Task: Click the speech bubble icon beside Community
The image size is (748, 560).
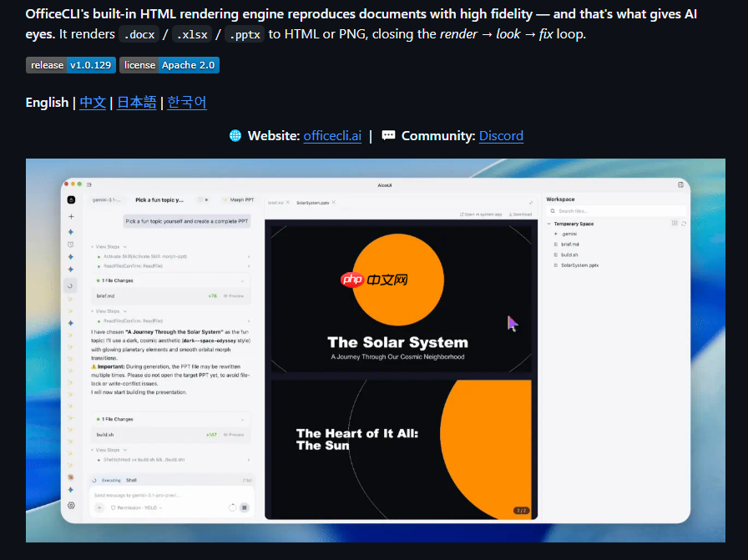Action: click(388, 136)
